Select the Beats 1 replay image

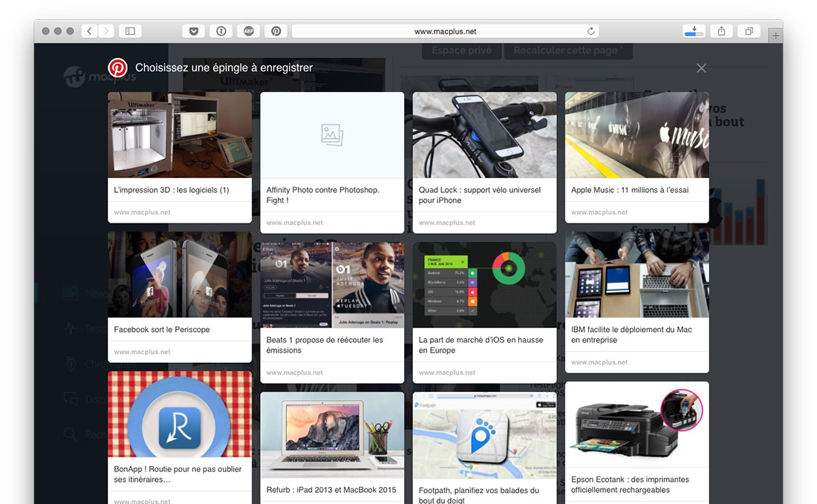332,285
